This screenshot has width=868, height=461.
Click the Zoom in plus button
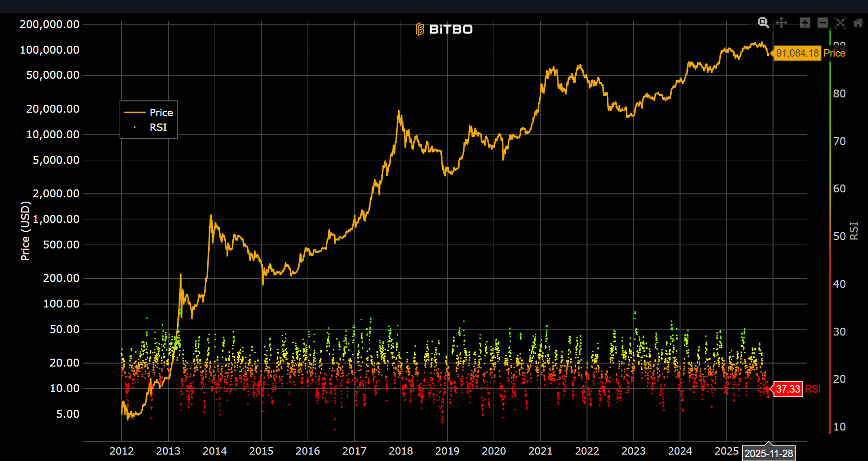[x=805, y=23]
